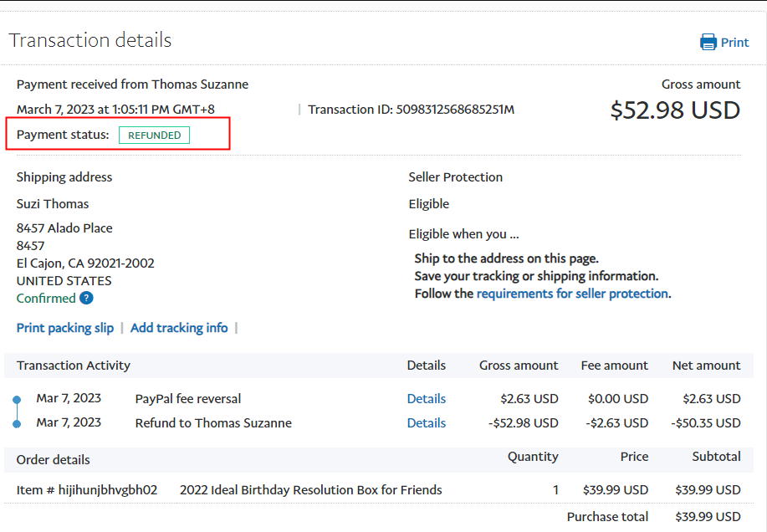Click the 2022 Ideal Birthday Resolution Box item
767x532 pixels.
pyautogui.click(x=310, y=490)
